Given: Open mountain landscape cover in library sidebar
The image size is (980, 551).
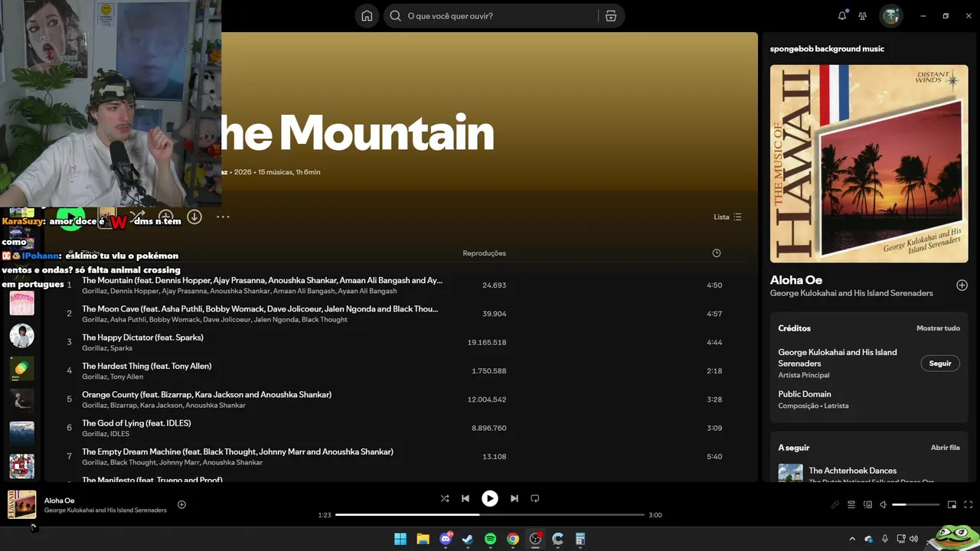Looking at the screenshot, I should (x=21, y=433).
